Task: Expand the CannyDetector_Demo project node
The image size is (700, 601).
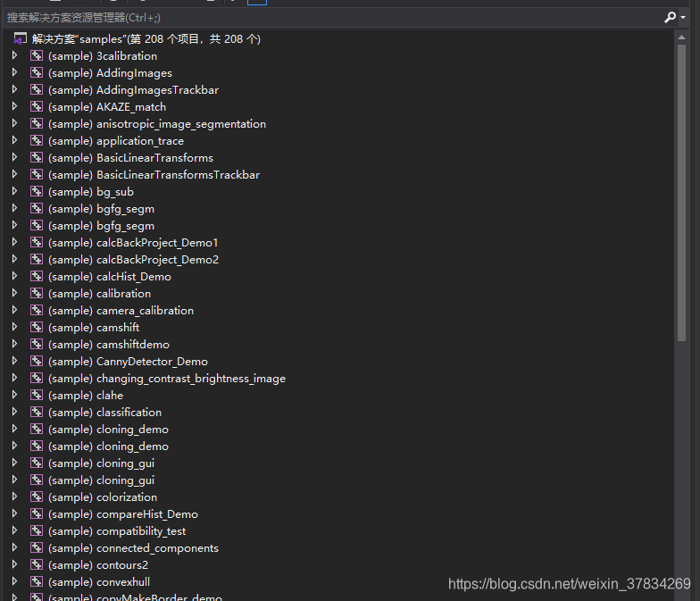Action: [x=14, y=361]
